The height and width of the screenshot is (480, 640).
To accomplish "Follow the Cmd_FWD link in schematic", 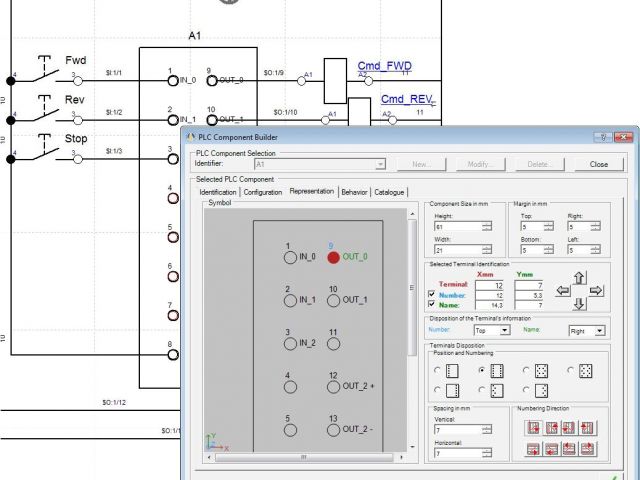I will 384,65.
